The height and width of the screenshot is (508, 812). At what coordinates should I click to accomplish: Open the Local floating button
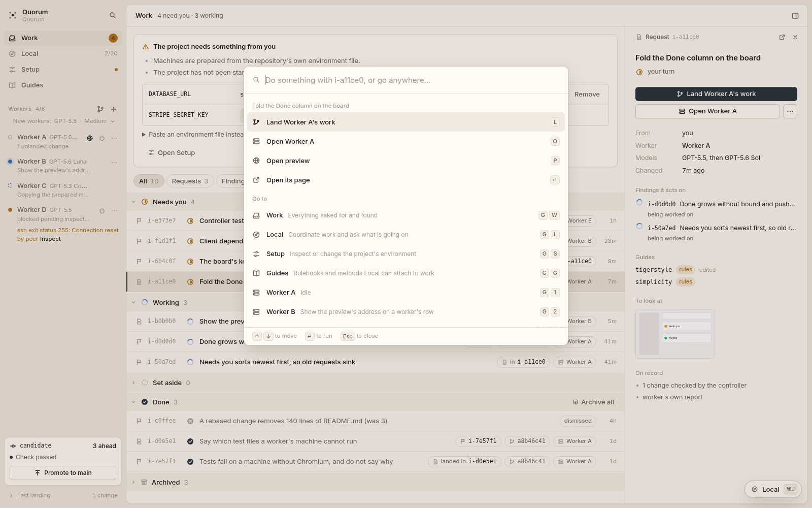773,489
